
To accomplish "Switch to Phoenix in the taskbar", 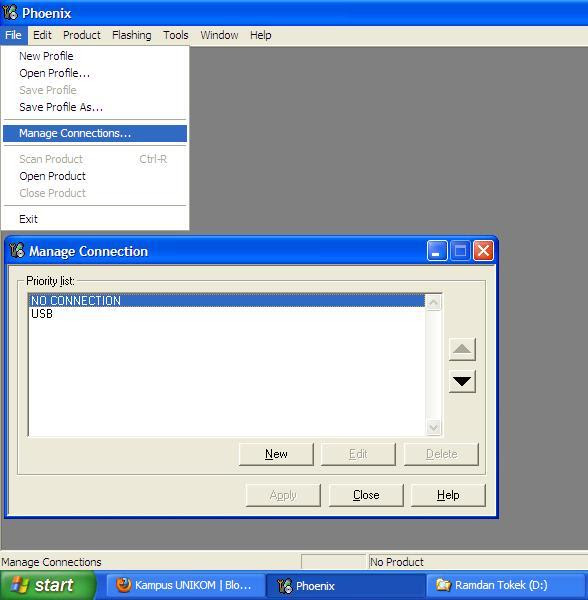I will tap(345, 585).
